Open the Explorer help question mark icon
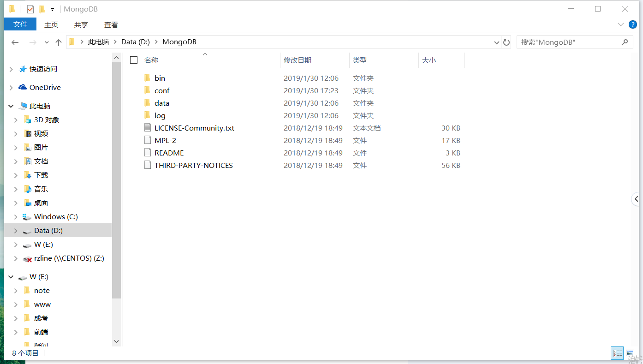 633,24
